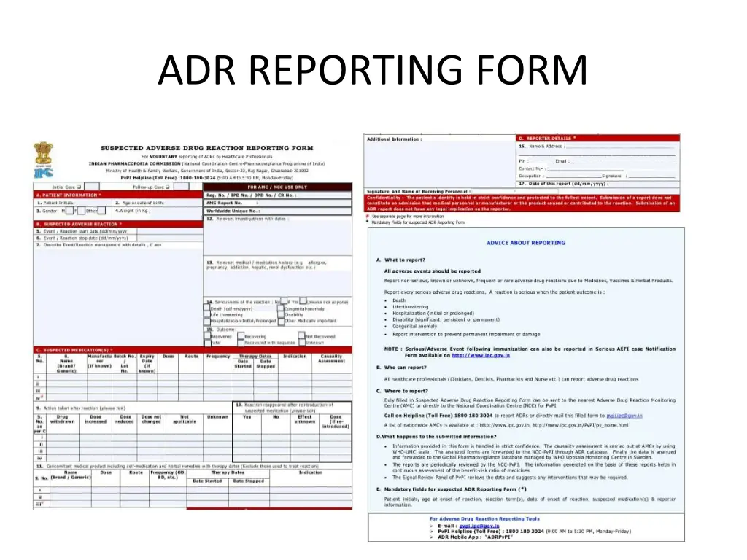Viewport: 747px width, 560px height.
Task: Tick the Unknown outcome box
Action: tap(302, 343)
